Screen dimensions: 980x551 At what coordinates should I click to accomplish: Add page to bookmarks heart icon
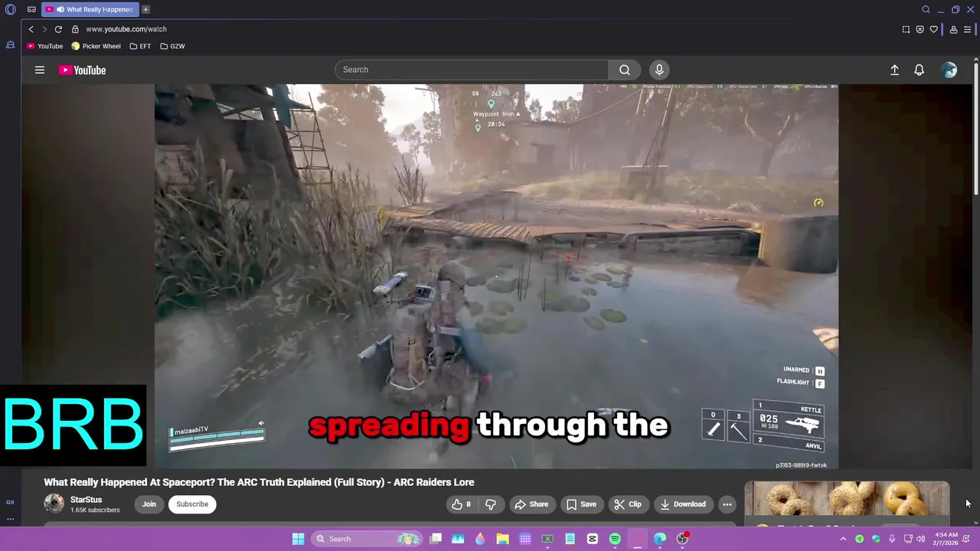click(933, 29)
